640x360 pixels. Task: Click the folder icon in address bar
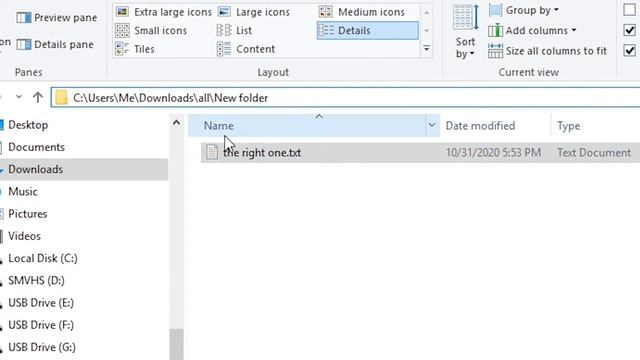coord(61,98)
